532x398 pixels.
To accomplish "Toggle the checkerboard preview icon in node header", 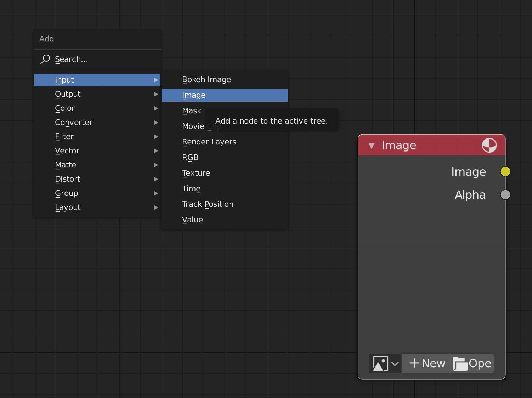I will [x=489, y=145].
